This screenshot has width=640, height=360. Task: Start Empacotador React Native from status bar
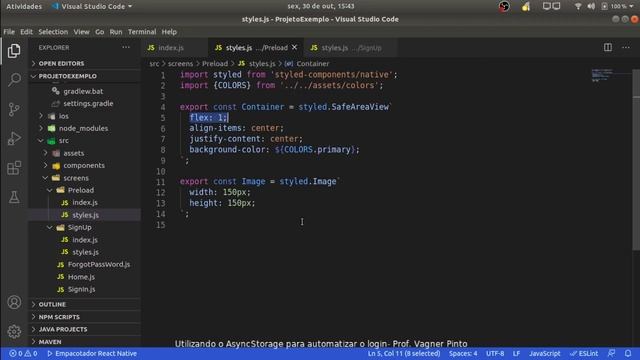coord(92,353)
